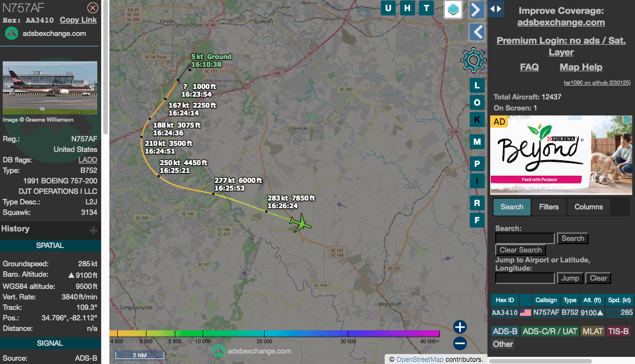Expand the History section plus icon

click(93, 230)
